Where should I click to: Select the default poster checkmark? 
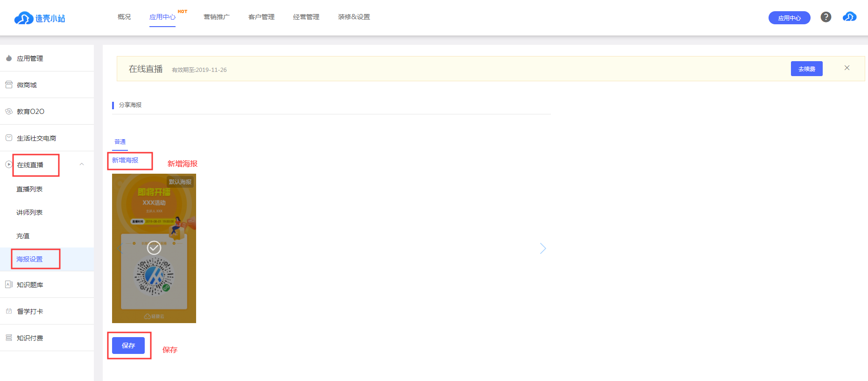tap(154, 247)
